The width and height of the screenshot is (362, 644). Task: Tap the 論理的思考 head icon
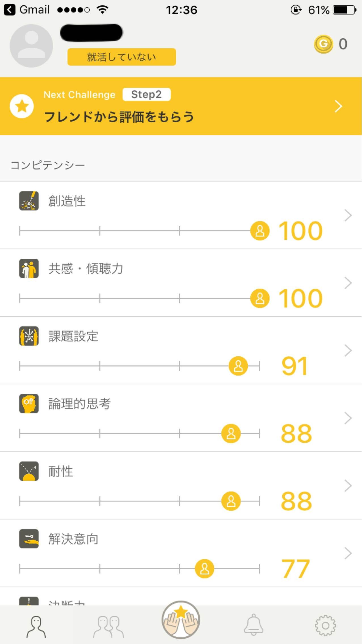(x=29, y=404)
